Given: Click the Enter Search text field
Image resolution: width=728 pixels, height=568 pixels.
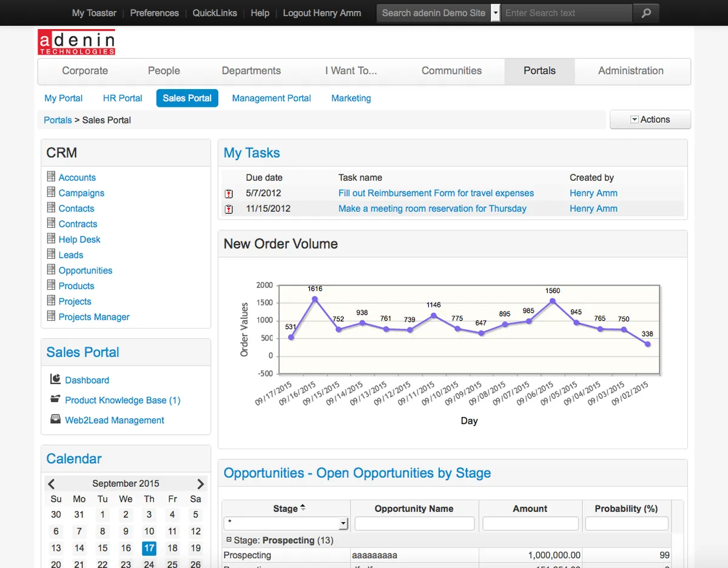Looking at the screenshot, I should click(567, 13).
